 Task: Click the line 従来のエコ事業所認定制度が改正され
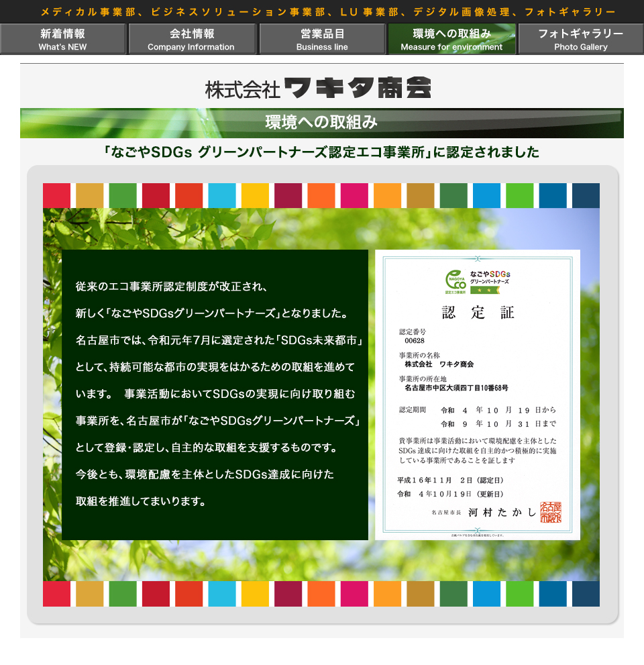point(171,287)
